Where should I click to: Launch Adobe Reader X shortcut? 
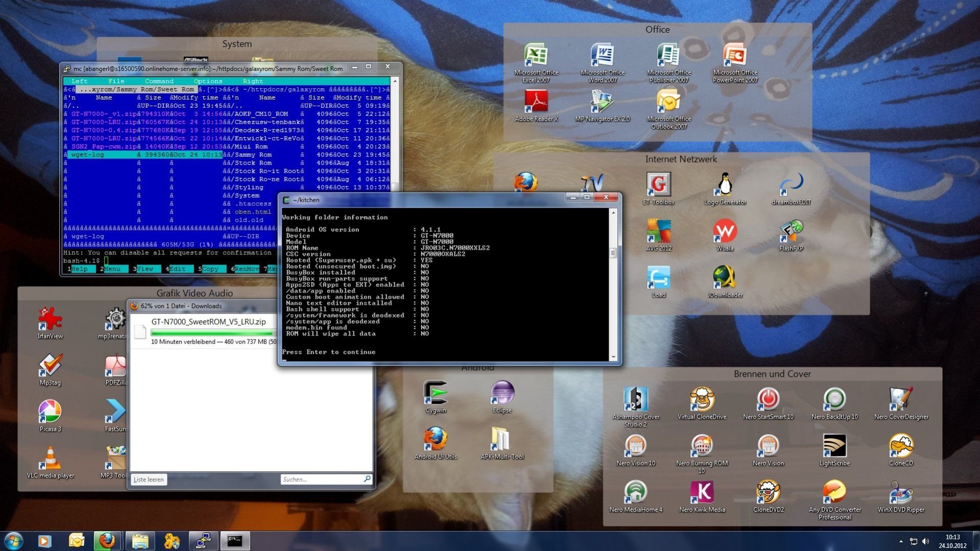coord(536,105)
